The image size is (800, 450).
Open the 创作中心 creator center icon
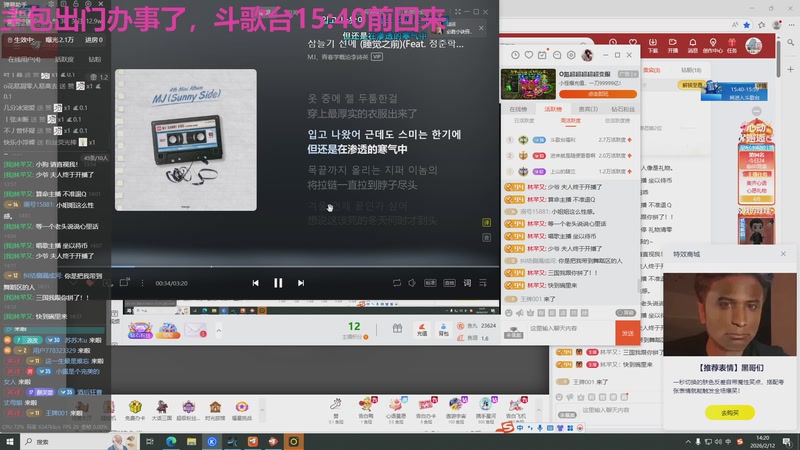tap(712, 45)
